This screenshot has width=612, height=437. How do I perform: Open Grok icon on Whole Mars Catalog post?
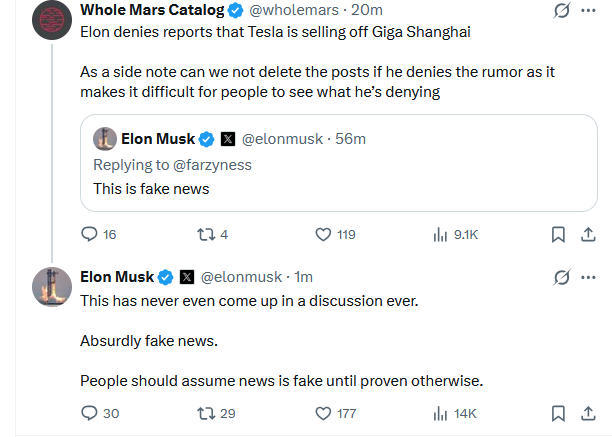(562, 11)
